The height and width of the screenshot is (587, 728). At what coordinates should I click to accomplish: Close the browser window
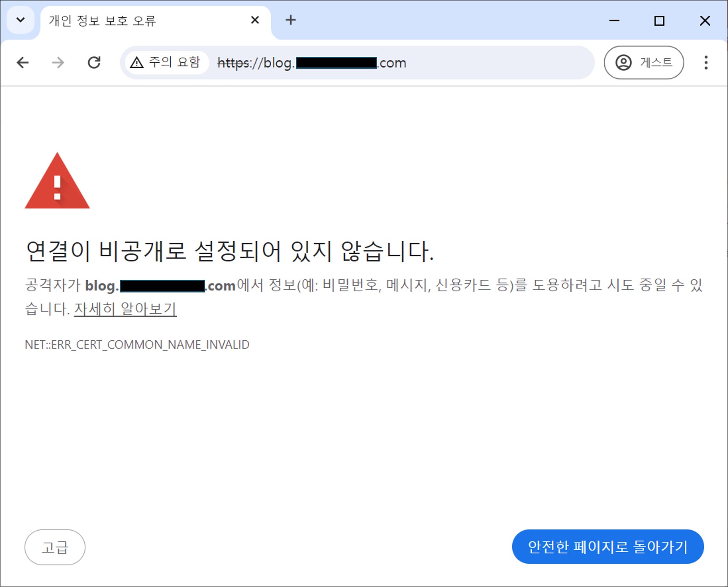pos(705,20)
